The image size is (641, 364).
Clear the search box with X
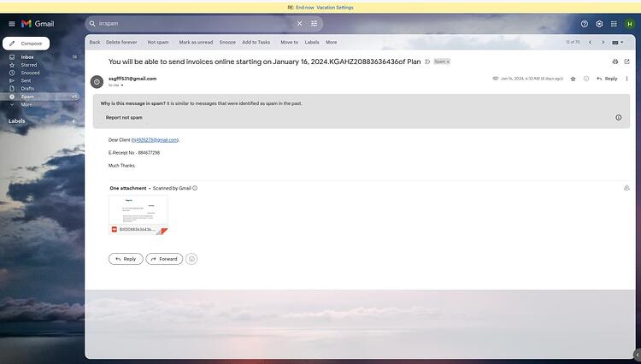[x=299, y=24]
